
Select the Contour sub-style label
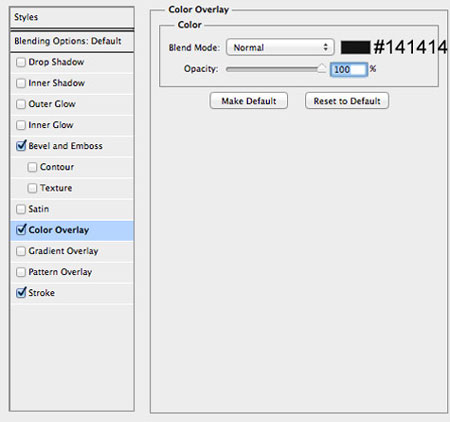(x=57, y=167)
